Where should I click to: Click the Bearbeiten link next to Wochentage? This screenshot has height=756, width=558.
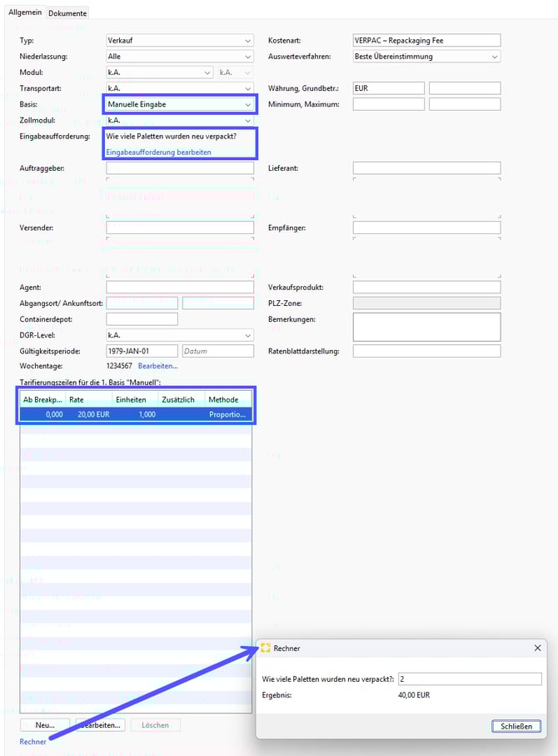(157, 366)
